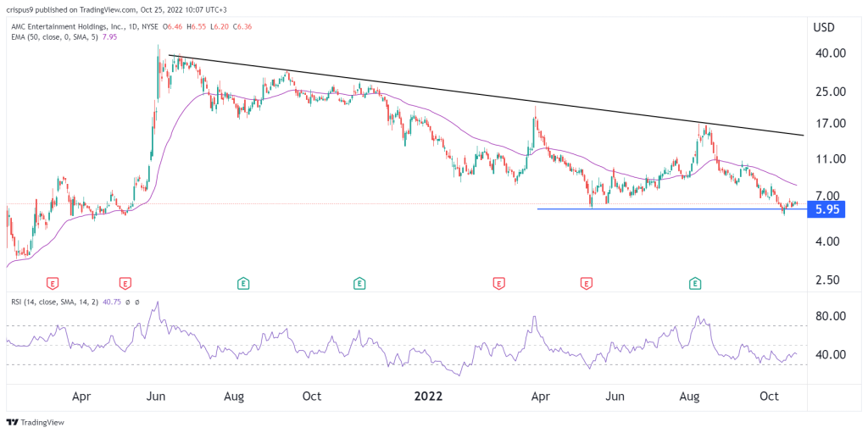This screenshot has height=433, width=868.
Task: Open the red earnings marker in May 2022
Action: [x=586, y=284]
